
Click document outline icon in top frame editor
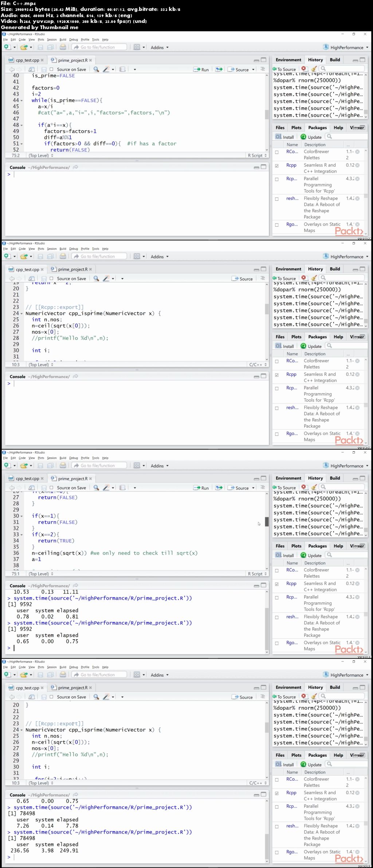pos(263,69)
